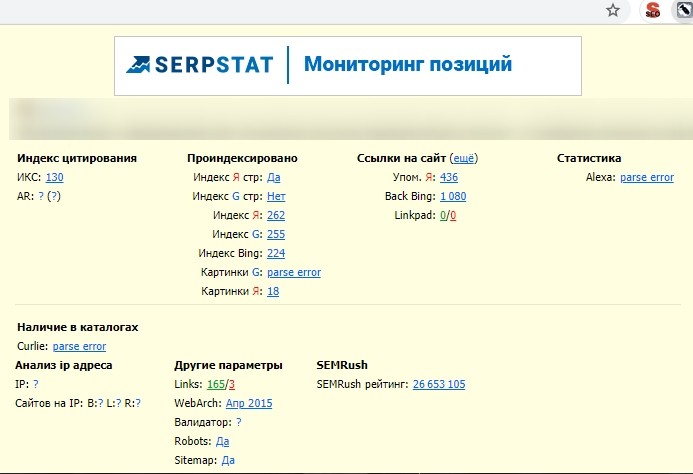The height and width of the screenshot is (474, 693).
Task: Open Индекс Я стр value Да
Action: click(x=274, y=177)
